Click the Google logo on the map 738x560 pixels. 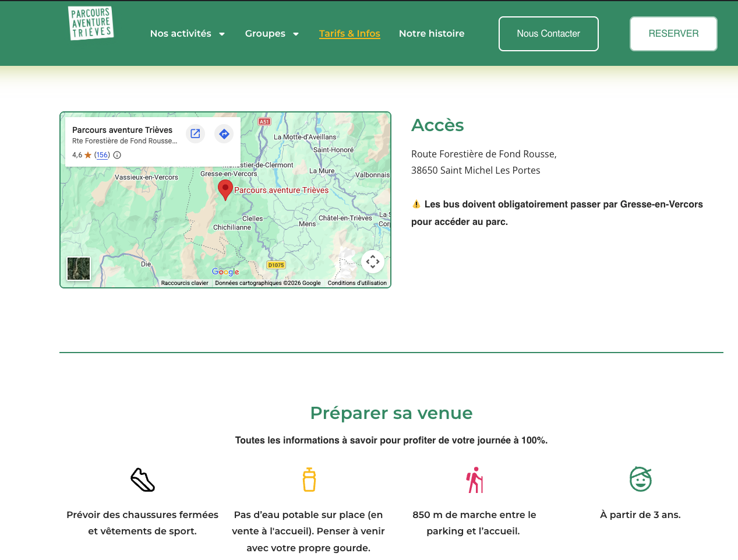225,272
